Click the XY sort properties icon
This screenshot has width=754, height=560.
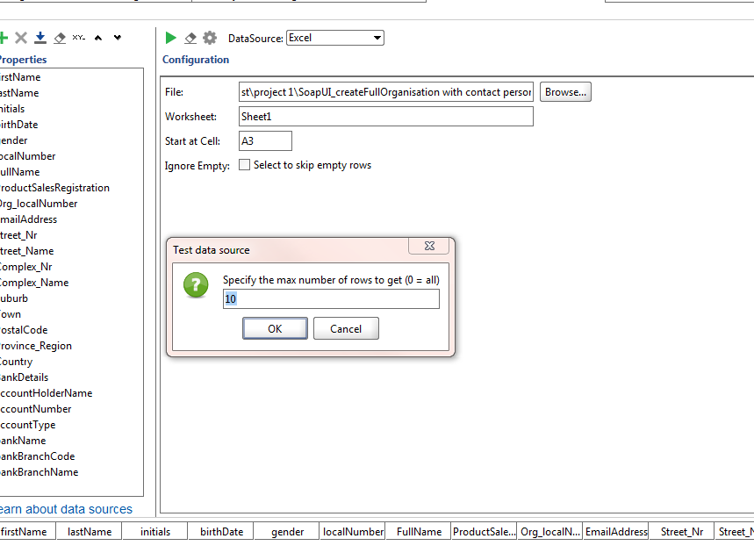(79, 38)
